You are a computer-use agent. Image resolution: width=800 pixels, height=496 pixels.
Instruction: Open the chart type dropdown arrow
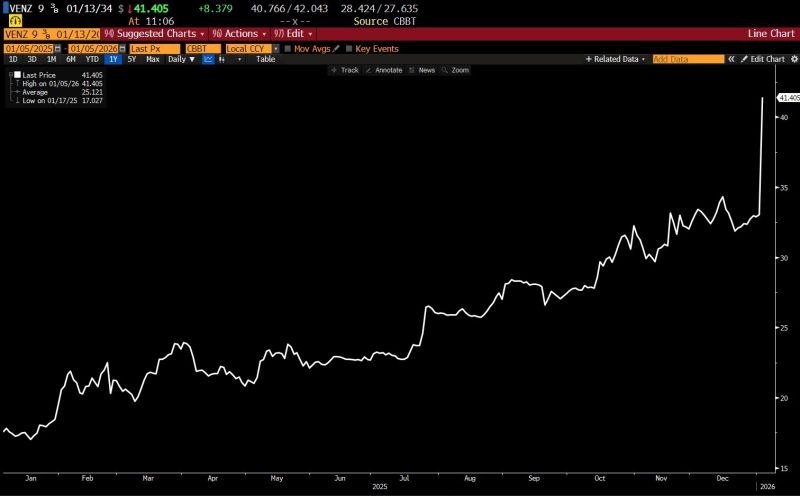240,59
